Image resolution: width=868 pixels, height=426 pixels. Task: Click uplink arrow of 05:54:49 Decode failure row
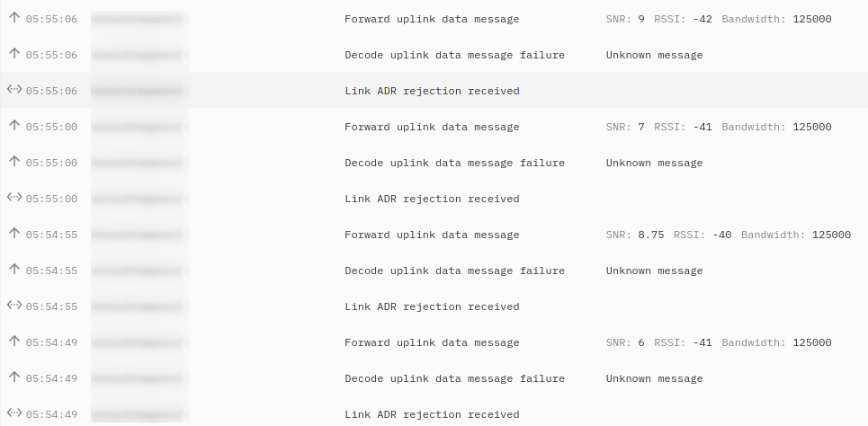click(x=14, y=377)
